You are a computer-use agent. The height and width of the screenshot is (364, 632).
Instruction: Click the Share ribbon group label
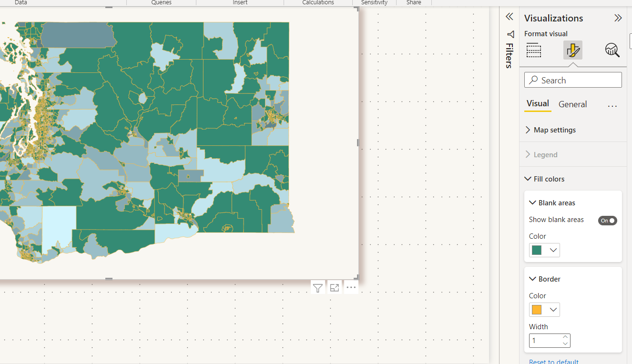[x=414, y=2]
